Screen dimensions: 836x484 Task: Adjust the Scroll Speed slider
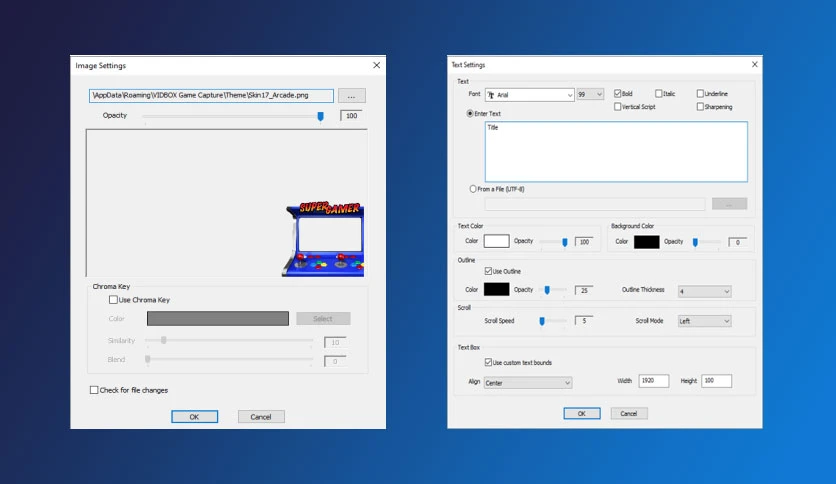pyautogui.click(x=542, y=321)
